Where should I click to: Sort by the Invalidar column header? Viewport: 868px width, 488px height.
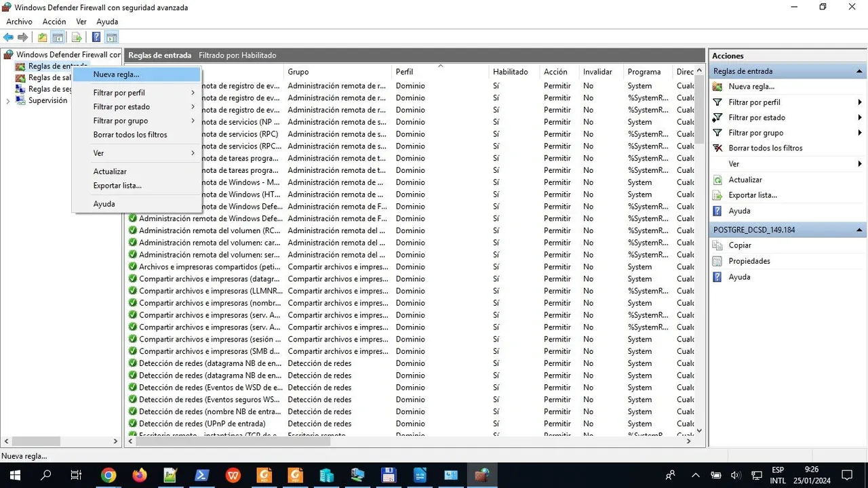pyautogui.click(x=601, y=72)
